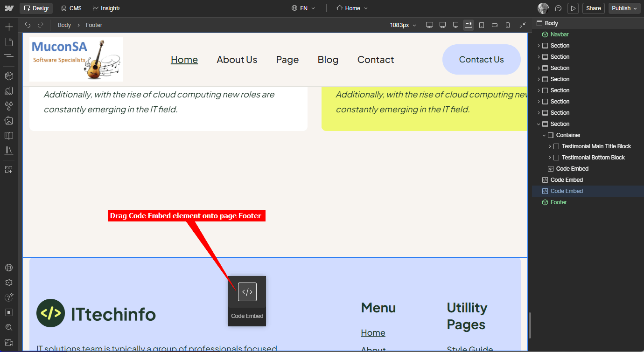
Task: Click the canvas vertical scrollbar thumb
Action: 530,325
